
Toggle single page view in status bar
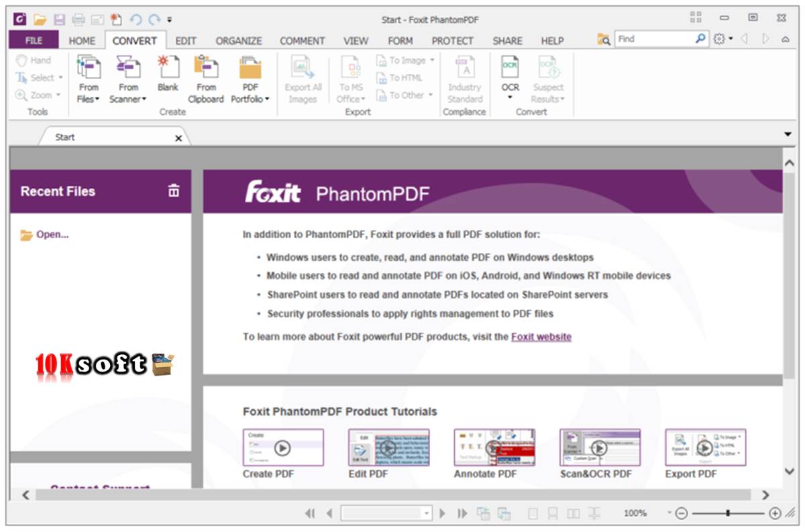click(533, 513)
